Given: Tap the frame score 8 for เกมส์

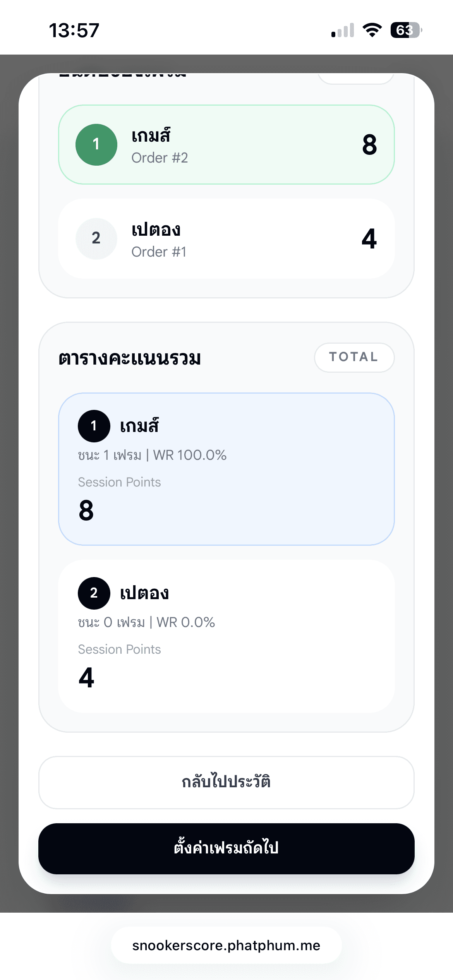Looking at the screenshot, I should pyautogui.click(x=369, y=145).
